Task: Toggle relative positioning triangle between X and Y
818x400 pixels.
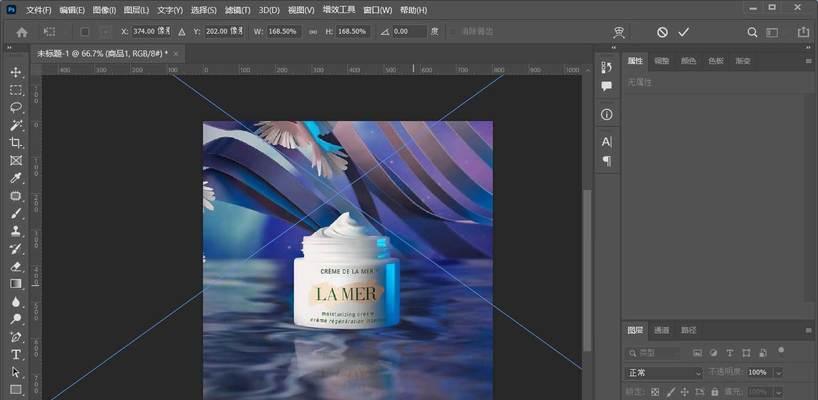Action: point(182,32)
